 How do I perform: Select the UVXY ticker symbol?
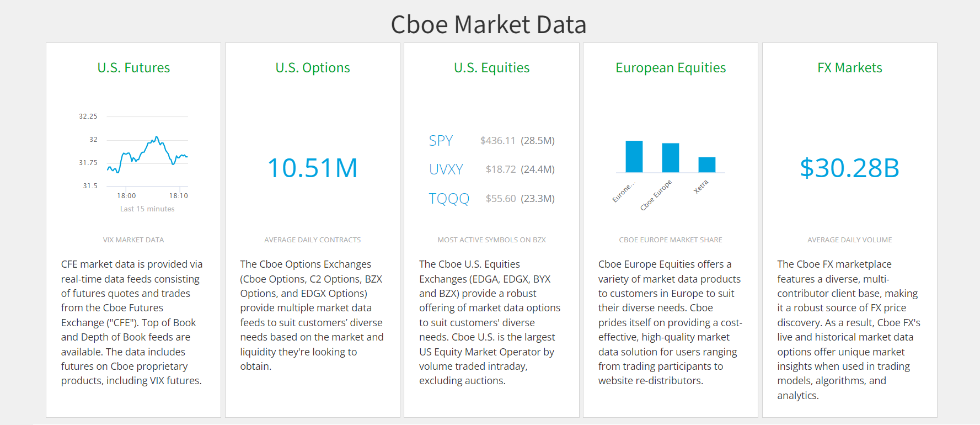(446, 169)
